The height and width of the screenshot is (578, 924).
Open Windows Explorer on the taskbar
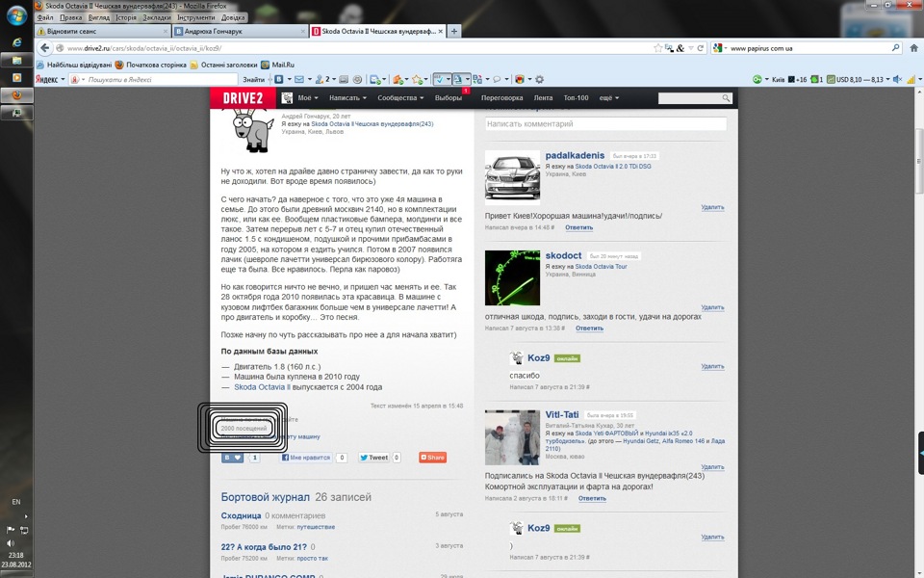click(16, 60)
